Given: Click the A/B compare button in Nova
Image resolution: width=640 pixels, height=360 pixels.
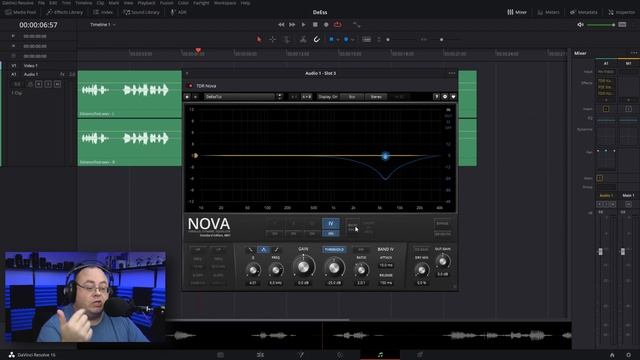Looking at the screenshot, I should [307, 97].
